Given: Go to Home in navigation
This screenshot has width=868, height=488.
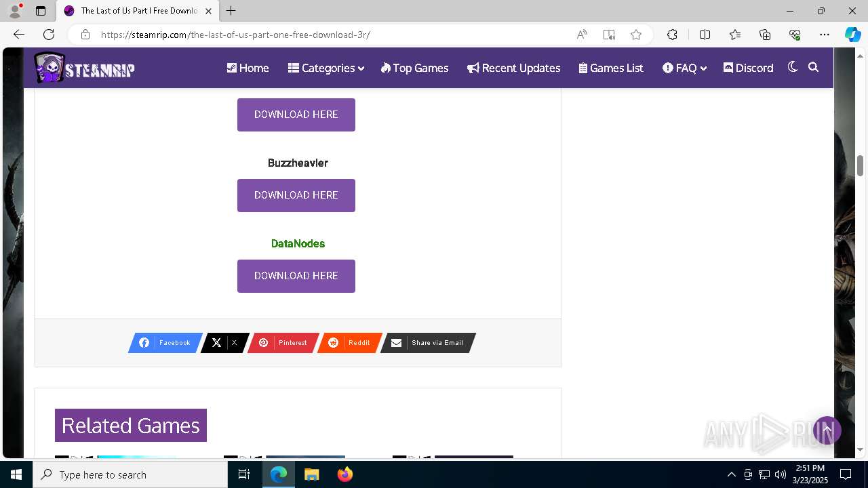Looking at the screenshot, I should [248, 68].
